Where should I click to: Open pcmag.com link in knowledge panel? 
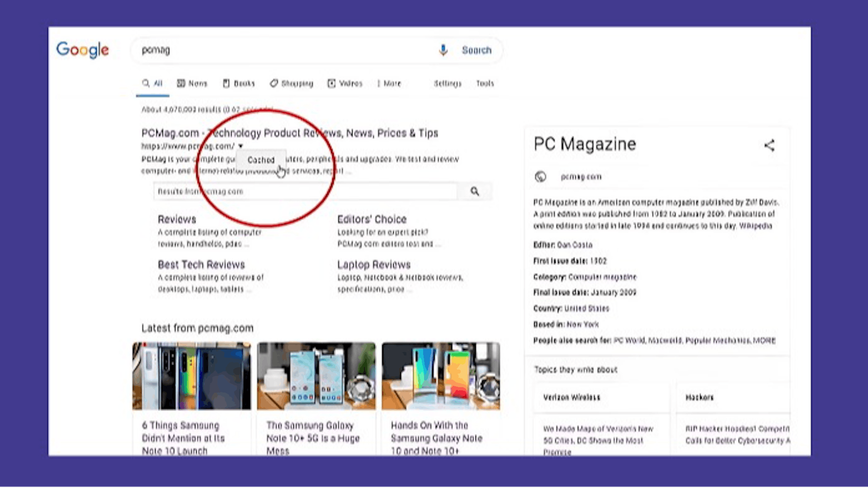581,177
